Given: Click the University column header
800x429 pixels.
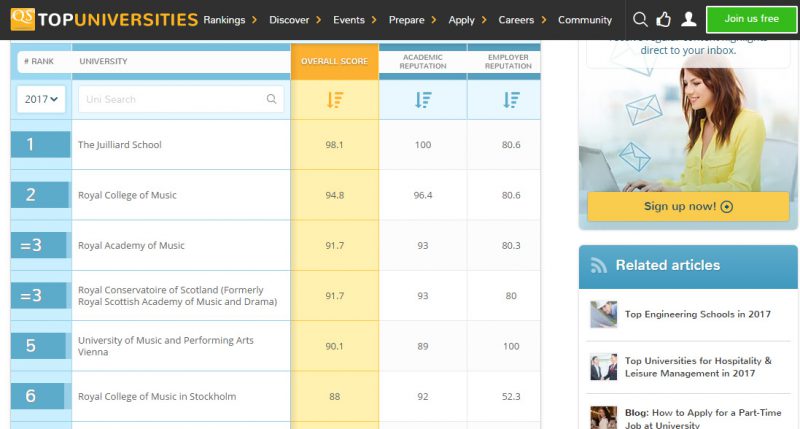Looking at the screenshot, I should (x=104, y=61).
